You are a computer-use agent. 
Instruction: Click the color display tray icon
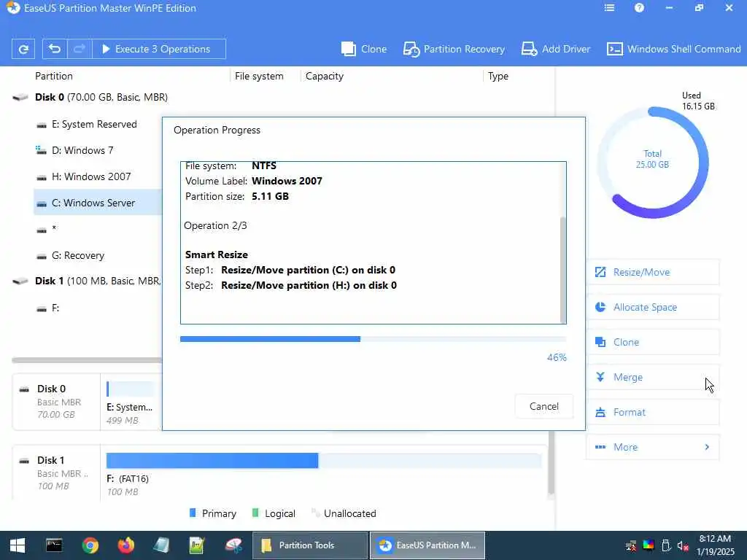point(649,545)
